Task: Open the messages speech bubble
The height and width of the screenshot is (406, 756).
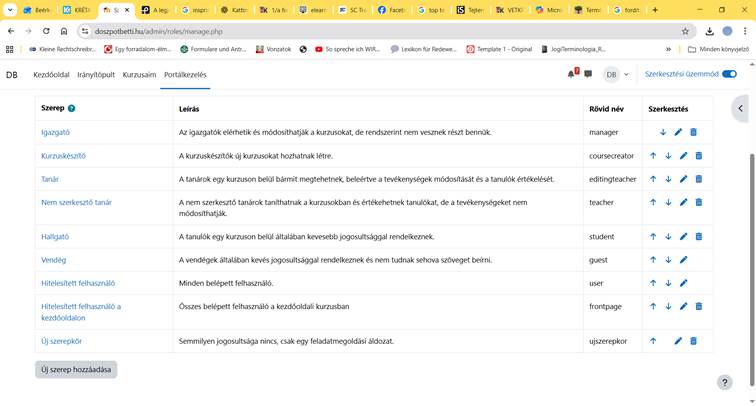Action: [588, 74]
